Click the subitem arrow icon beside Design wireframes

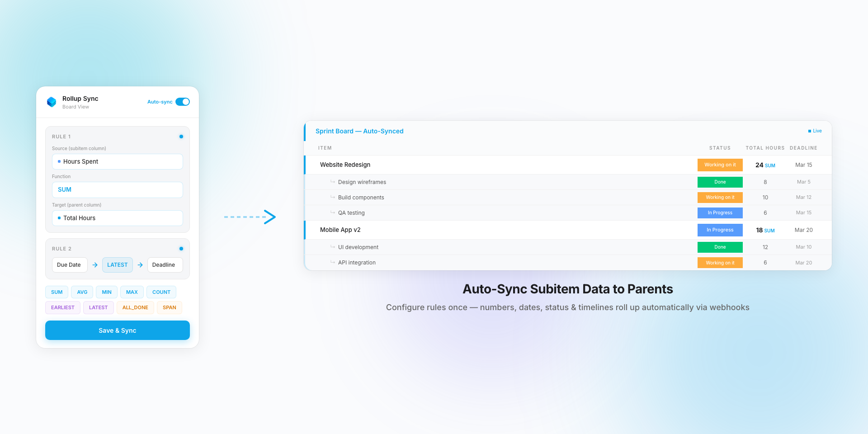[x=331, y=182]
